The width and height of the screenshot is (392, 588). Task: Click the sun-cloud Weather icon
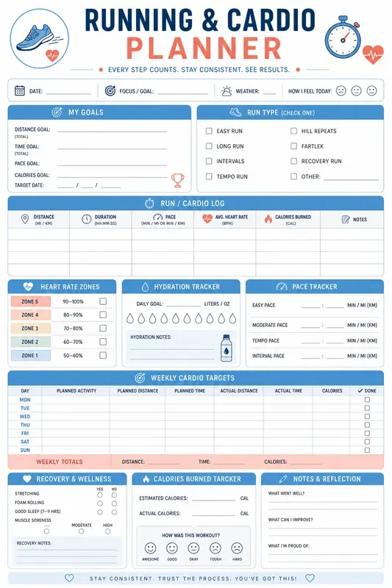[x=227, y=90]
